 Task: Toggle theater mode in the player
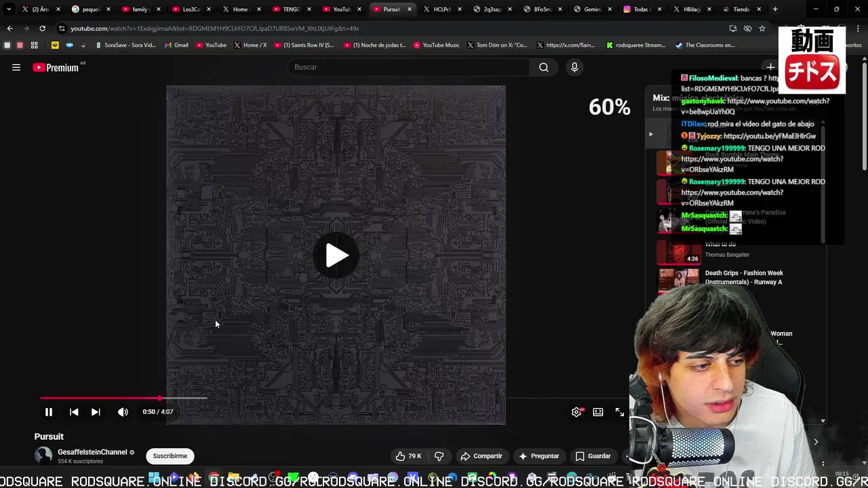598,412
